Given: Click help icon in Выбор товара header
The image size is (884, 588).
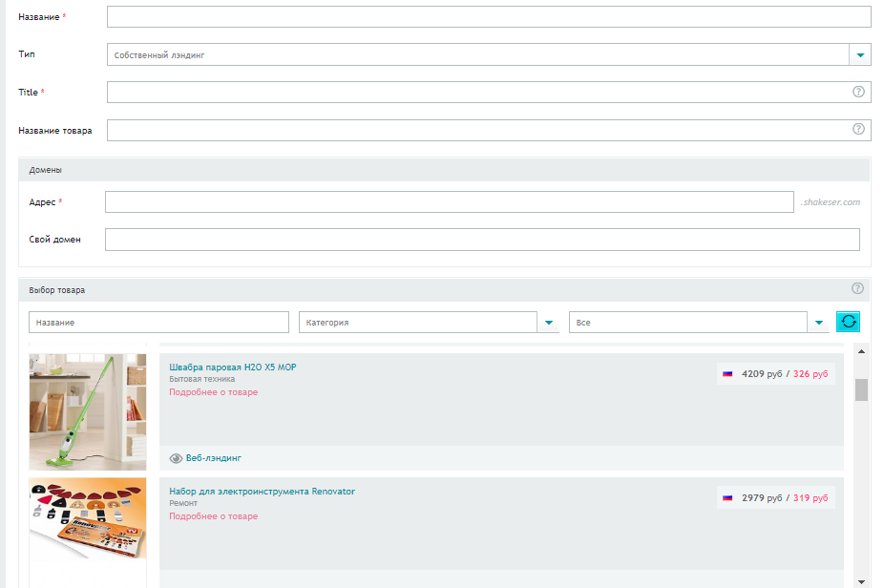Looking at the screenshot, I should tap(857, 288).
